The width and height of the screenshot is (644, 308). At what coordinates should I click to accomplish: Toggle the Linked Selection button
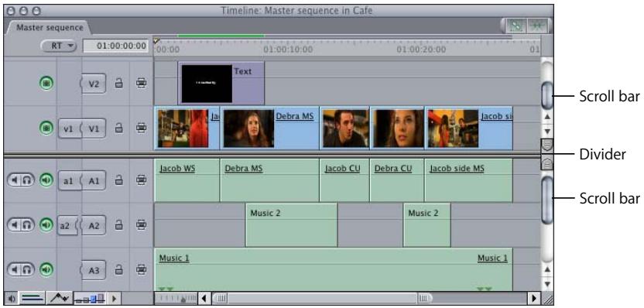[517, 26]
